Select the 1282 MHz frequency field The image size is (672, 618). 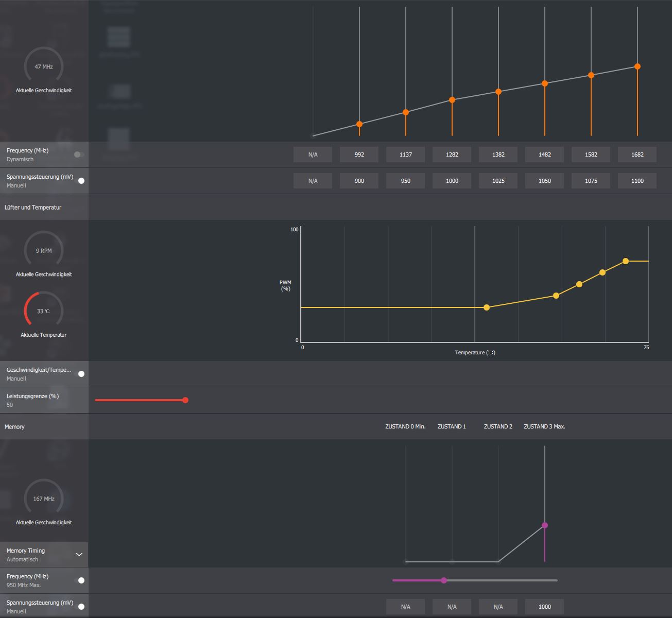(452, 154)
